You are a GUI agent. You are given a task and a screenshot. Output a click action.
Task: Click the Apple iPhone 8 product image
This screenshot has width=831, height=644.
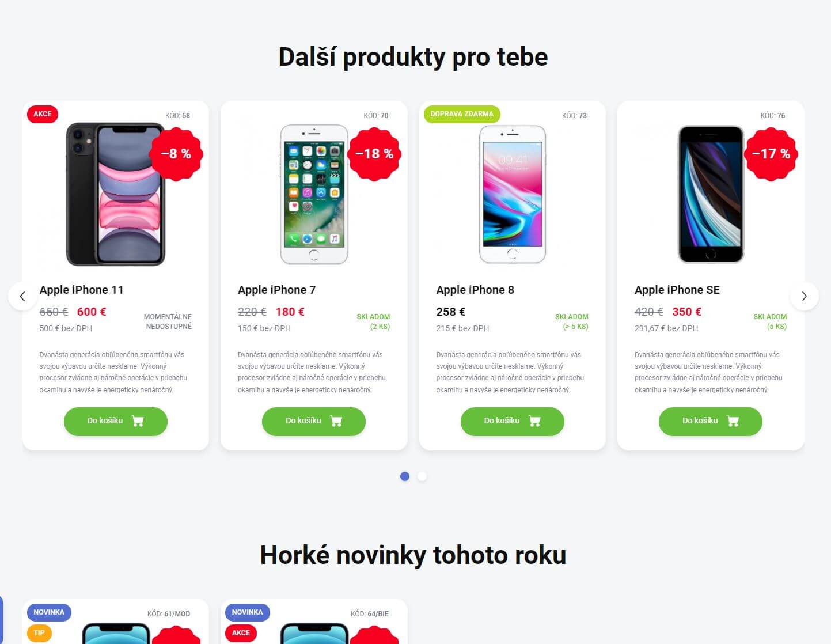tap(513, 194)
